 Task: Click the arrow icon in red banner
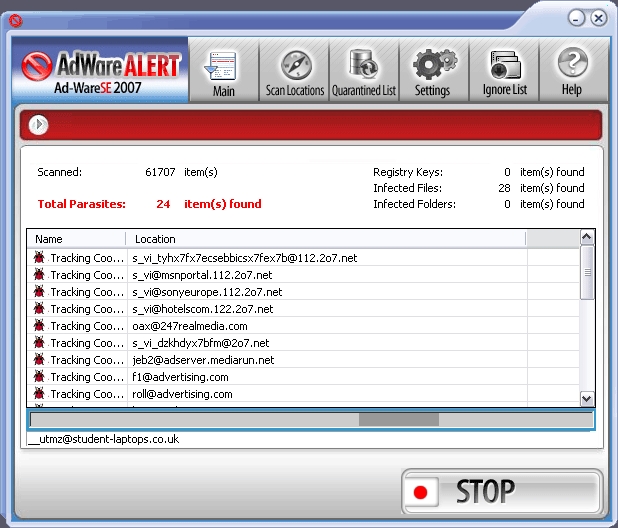coord(38,125)
